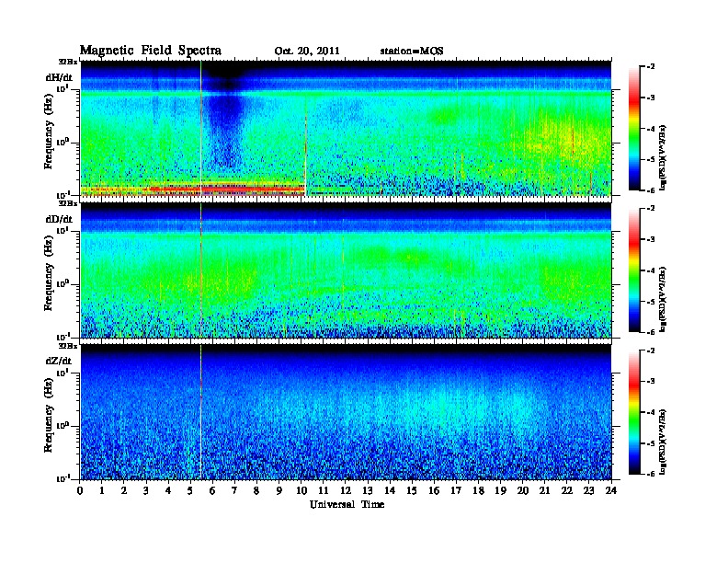Viewport: 728px width, 563px height.
Task: Click the hour '12' tick label
Action: pos(346,490)
